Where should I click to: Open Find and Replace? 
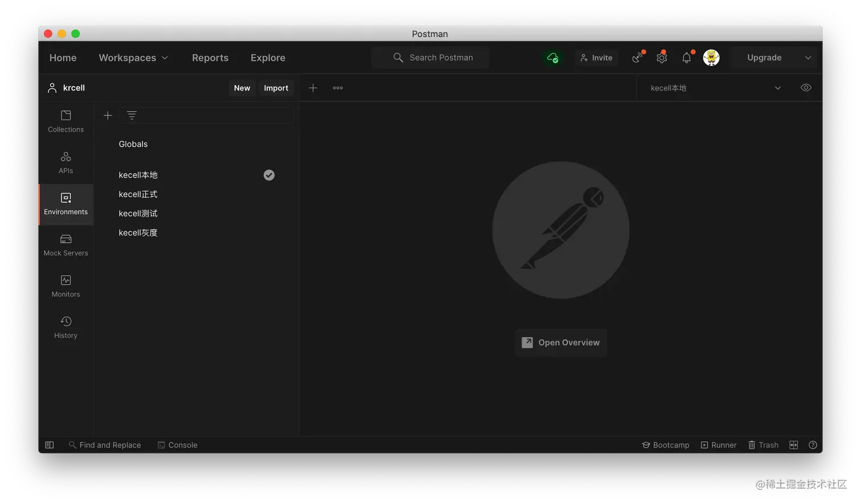(x=105, y=445)
